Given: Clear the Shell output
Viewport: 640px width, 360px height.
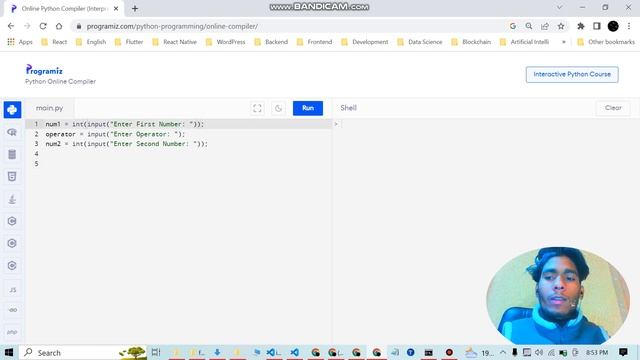Looking at the screenshot, I should [613, 108].
